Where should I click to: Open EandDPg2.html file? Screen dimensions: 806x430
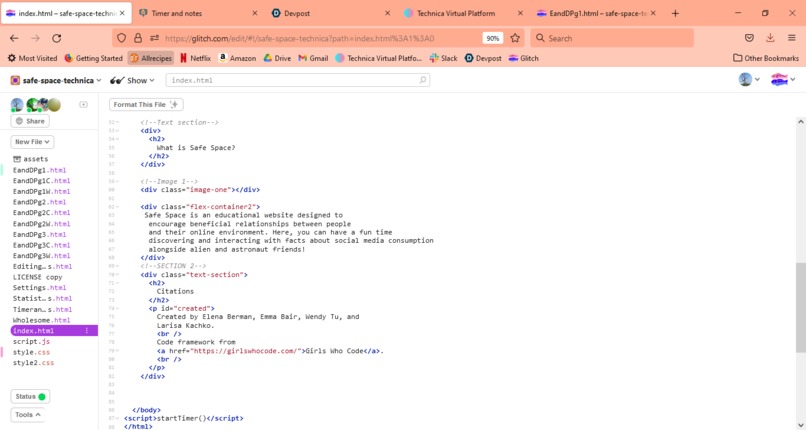pyautogui.click(x=40, y=202)
